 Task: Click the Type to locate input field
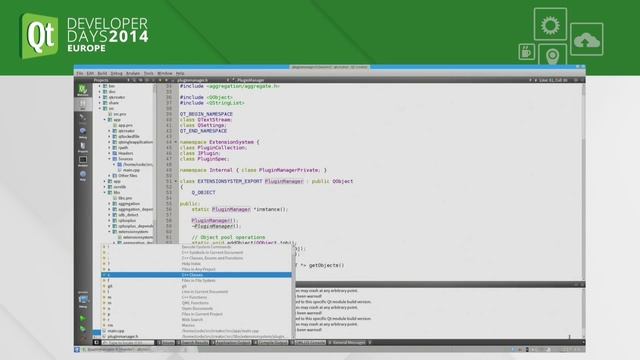click(x=128, y=343)
